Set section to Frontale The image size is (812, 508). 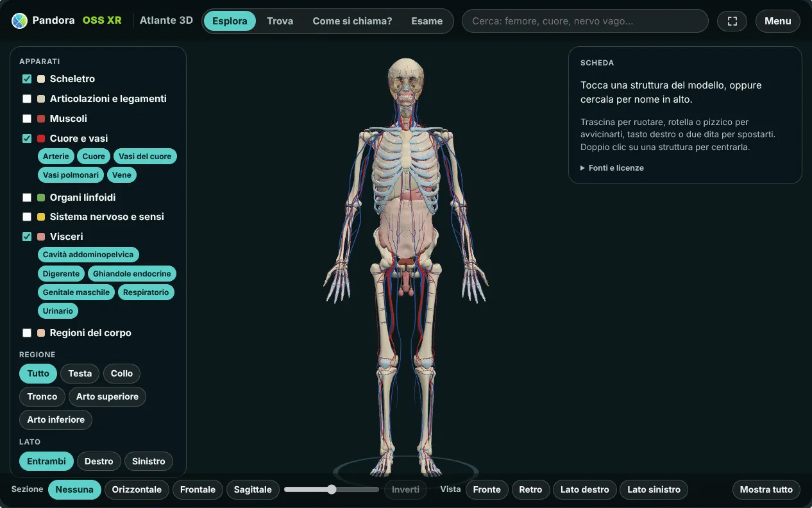click(198, 489)
